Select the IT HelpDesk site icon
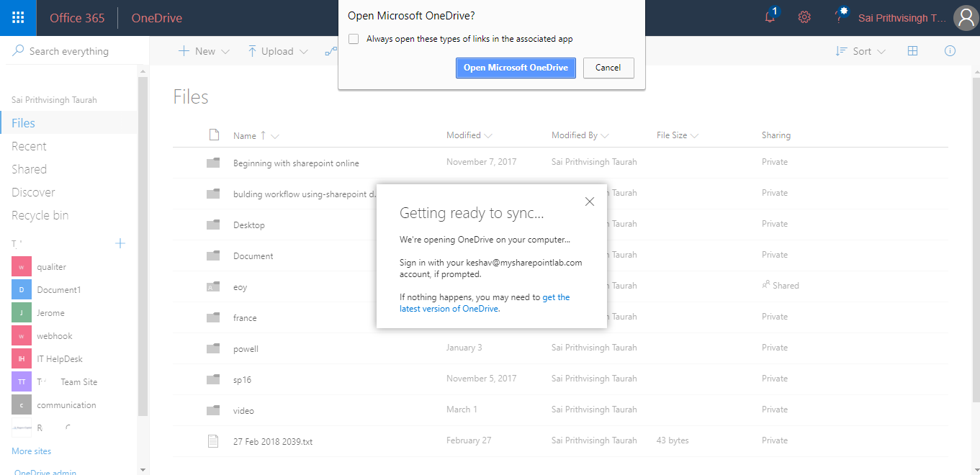Viewport: 980px width, 475px height. point(22,359)
